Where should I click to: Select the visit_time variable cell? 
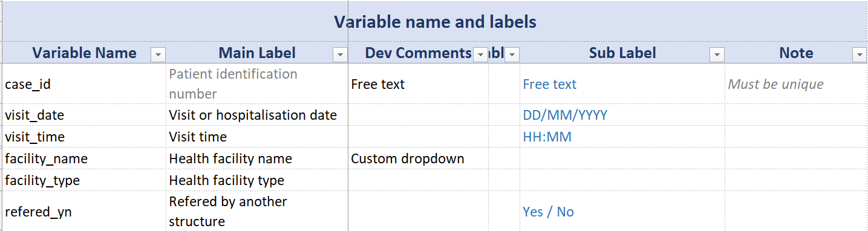84,137
